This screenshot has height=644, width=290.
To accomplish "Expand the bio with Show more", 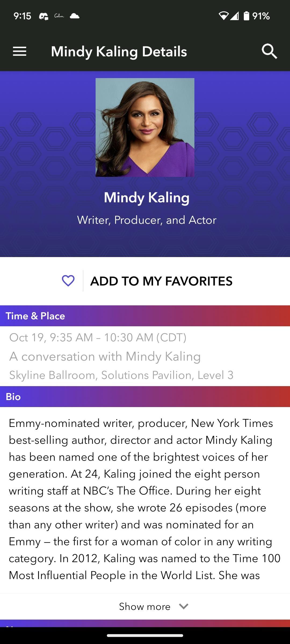I will pos(145,606).
